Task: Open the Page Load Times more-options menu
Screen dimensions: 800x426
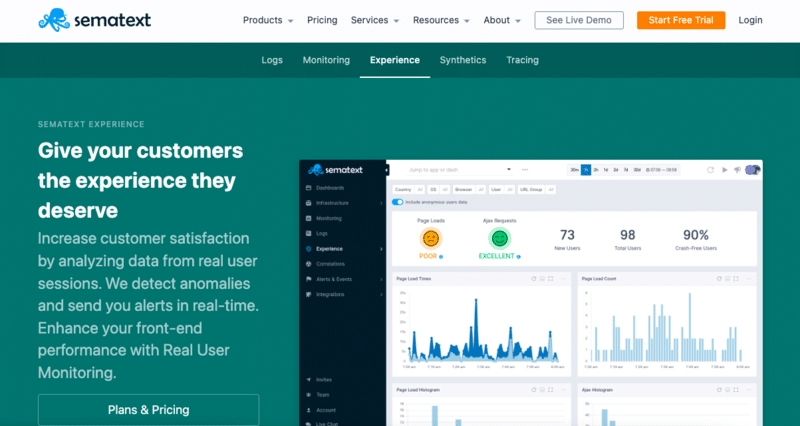Action: (564, 279)
